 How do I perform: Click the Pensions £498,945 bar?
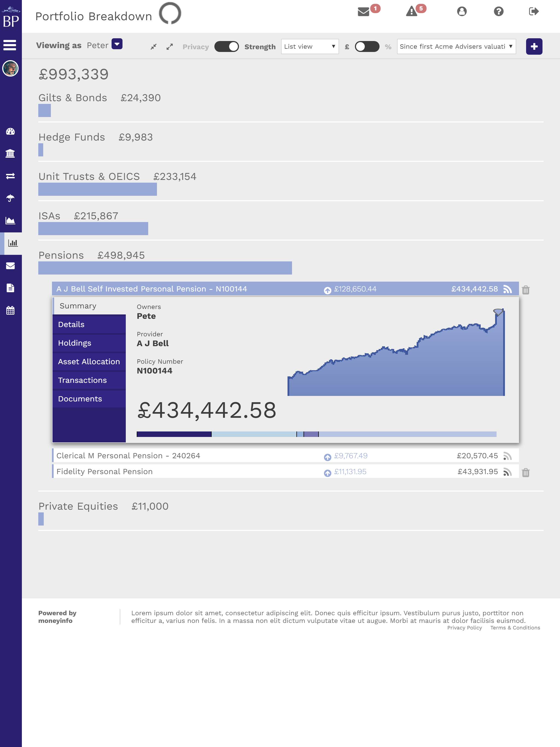point(165,268)
